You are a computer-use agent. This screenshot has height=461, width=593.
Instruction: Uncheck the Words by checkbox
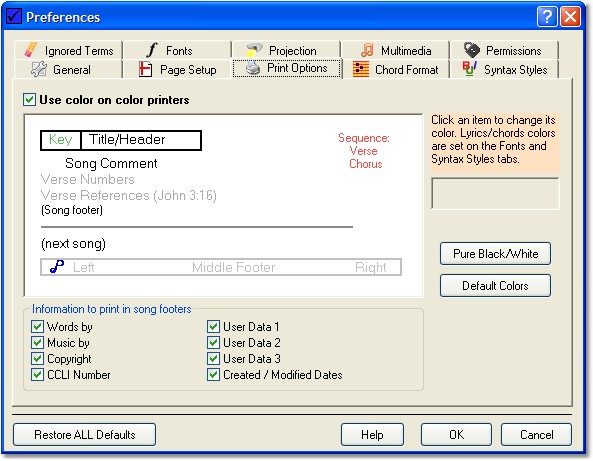pos(37,326)
